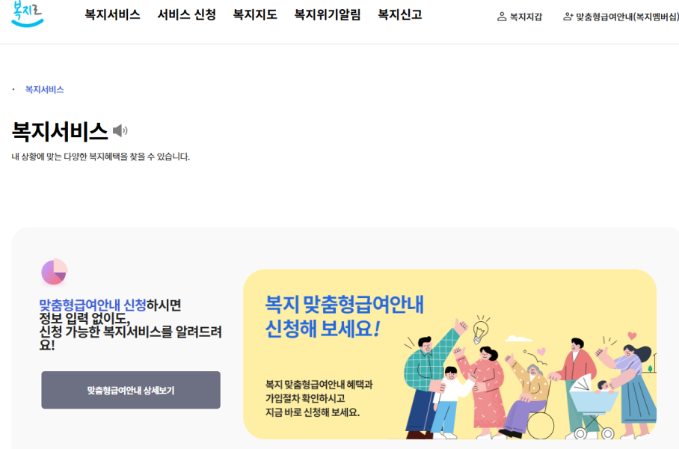Open the 서비스 신청 menu

[187, 15]
